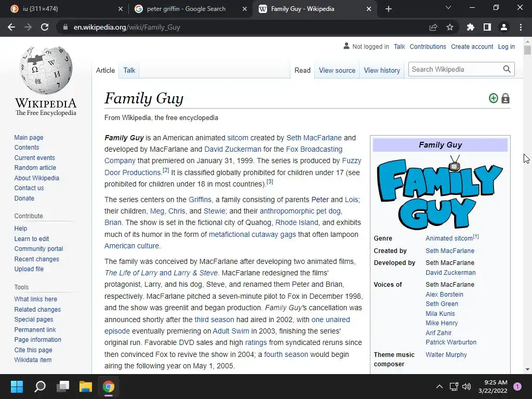
Task: Click the padlock site info icon
Action: tap(65, 27)
